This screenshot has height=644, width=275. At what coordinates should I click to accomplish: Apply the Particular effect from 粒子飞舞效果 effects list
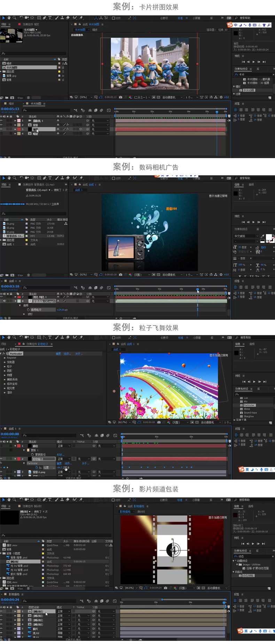tap(249, 405)
